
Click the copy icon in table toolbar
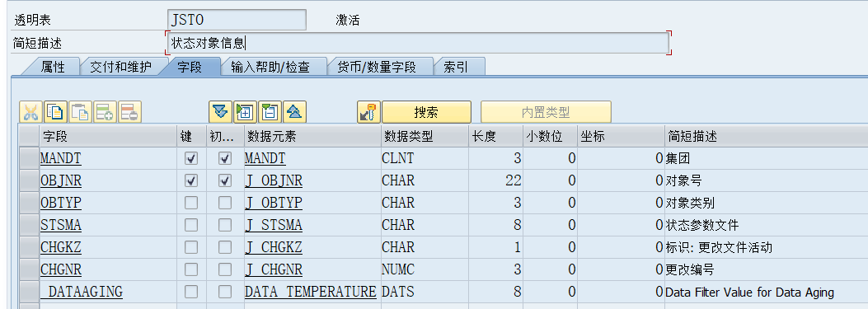55,112
